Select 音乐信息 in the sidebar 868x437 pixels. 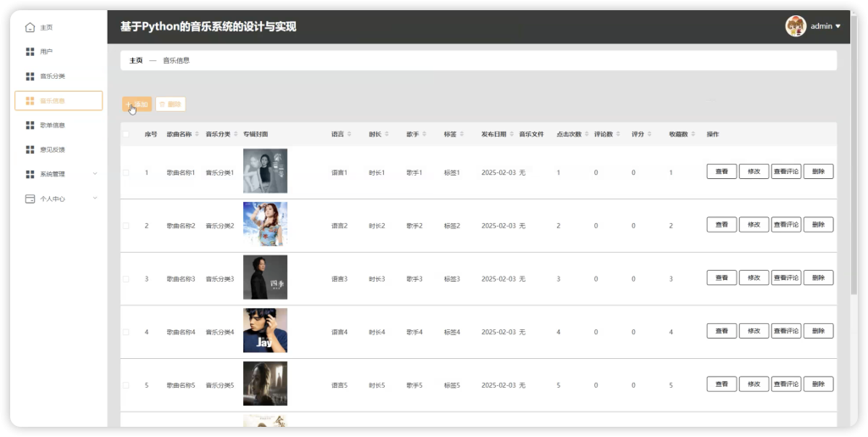[58, 101]
